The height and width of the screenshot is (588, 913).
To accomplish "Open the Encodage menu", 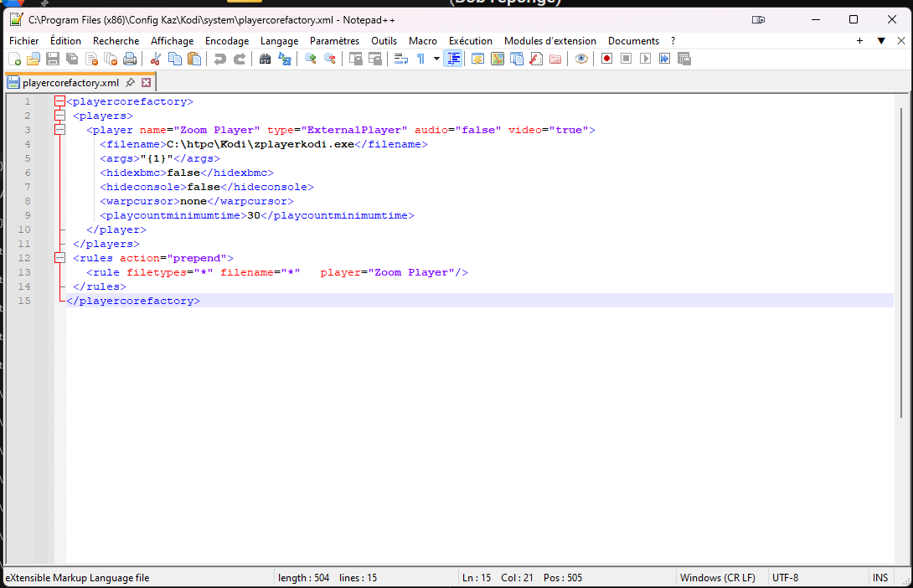I will [227, 40].
